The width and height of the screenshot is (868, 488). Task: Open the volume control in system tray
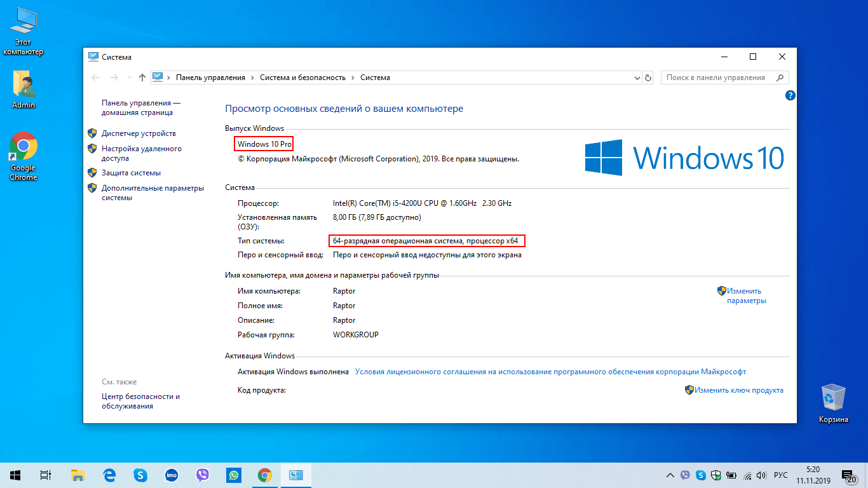click(761, 475)
